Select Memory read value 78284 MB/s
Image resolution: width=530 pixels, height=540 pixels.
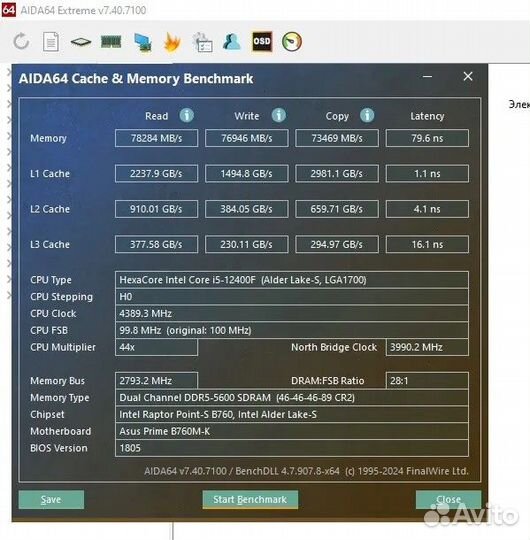pos(156,138)
